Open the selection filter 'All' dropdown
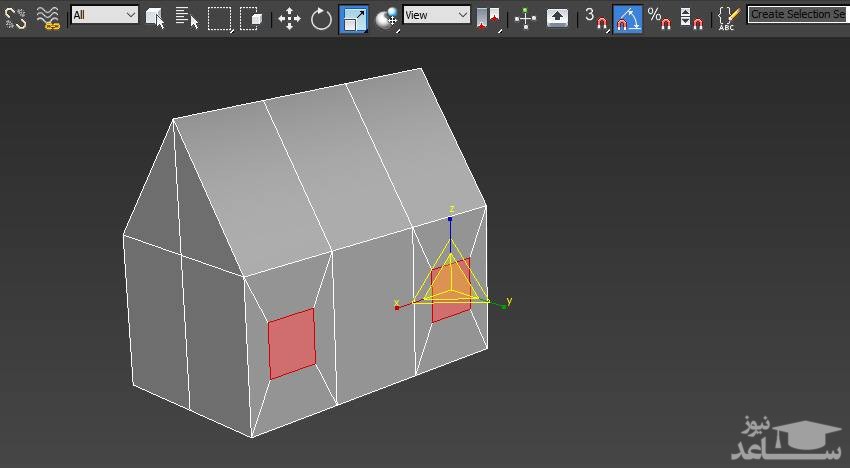850x468 pixels. pyautogui.click(x=104, y=15)
